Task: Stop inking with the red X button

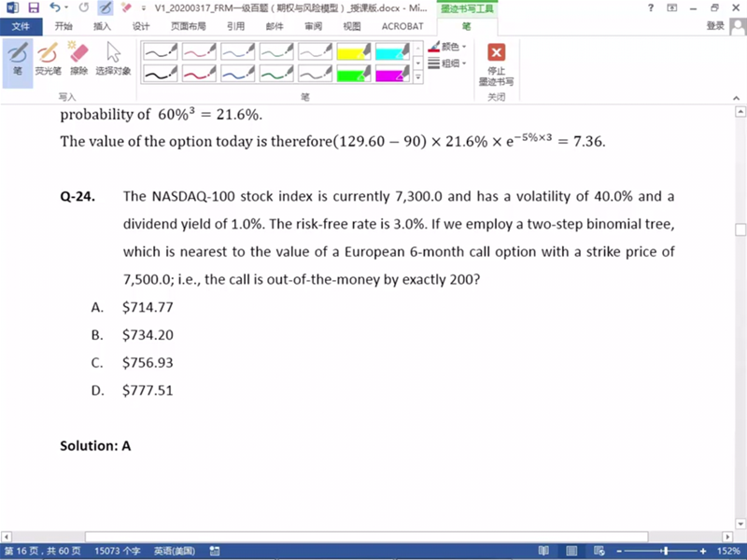Action: pyautogui.click(x=496, y=63)
